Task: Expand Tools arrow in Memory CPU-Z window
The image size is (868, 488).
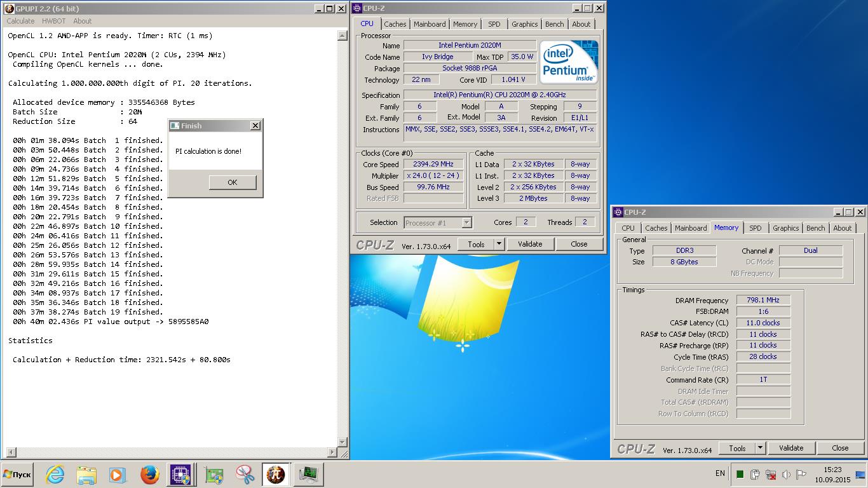Action: click(761, 448)
